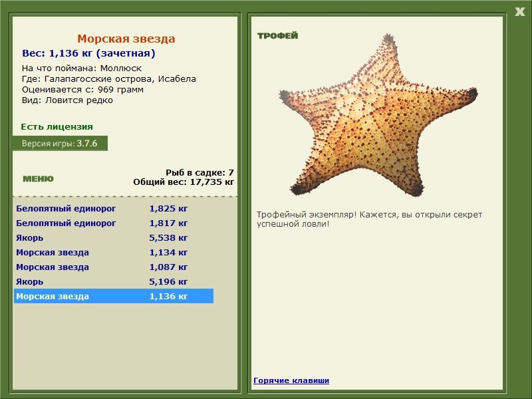Click the Есть лицензия text
532x399 pixels.
(57, 127)
